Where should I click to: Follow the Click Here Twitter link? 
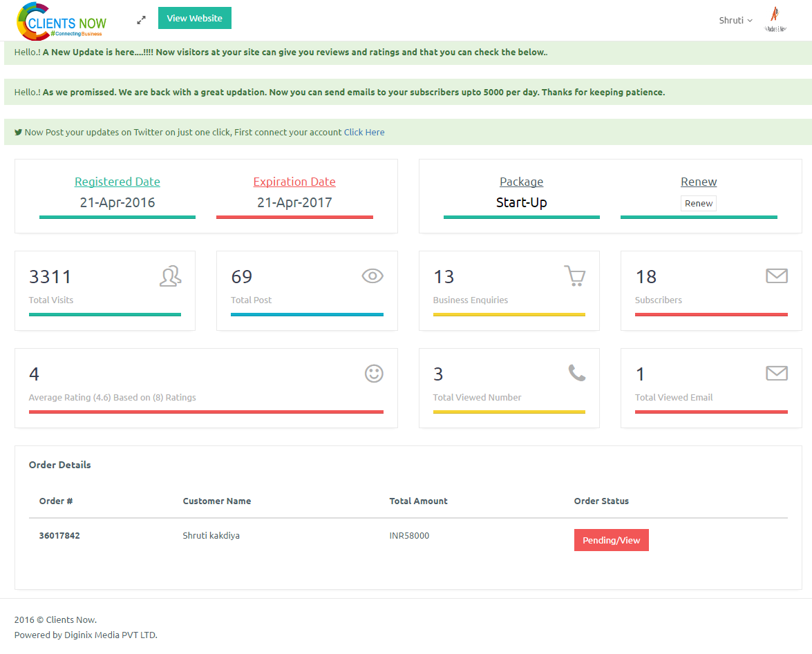[364, 132]
